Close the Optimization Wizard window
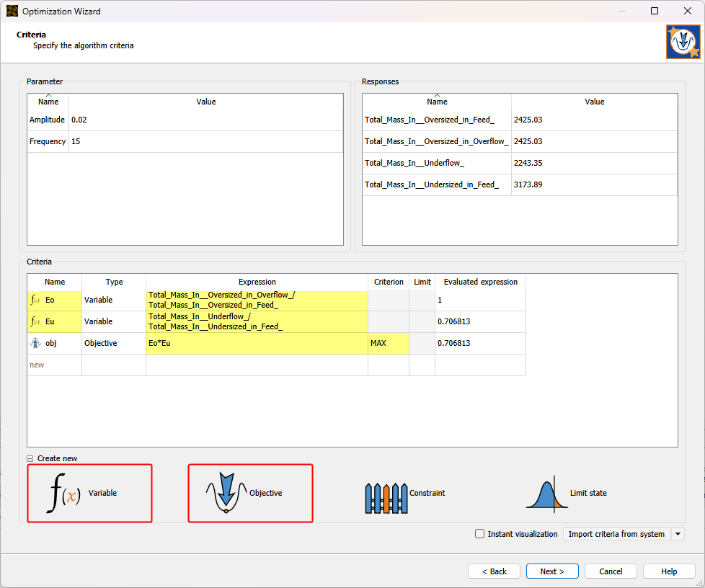This screenshot has width=705, height=588. [688, 11]
